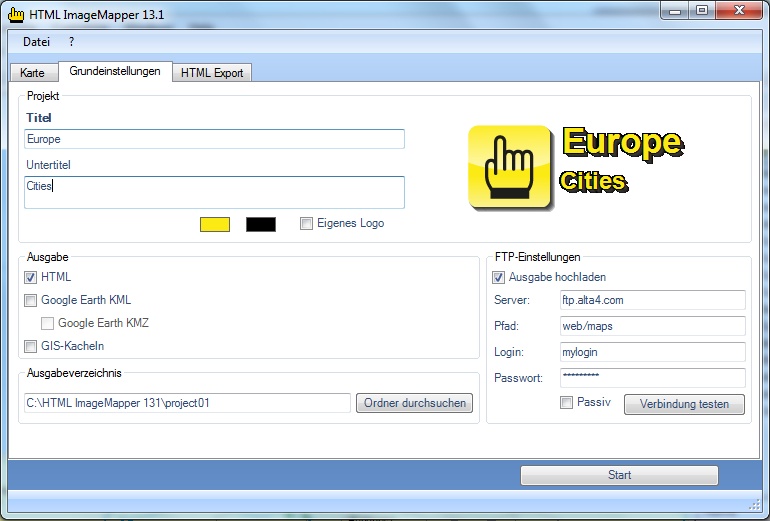Click the Ordner durchsuchen button
Image resolution: width=770 pixels, height=521 pixels.
(414, 403)
